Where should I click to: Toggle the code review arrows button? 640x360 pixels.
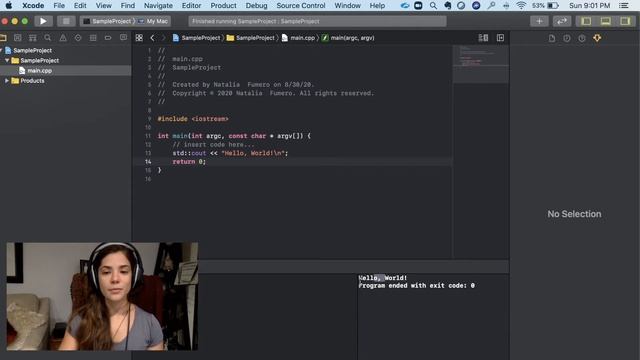562,21
